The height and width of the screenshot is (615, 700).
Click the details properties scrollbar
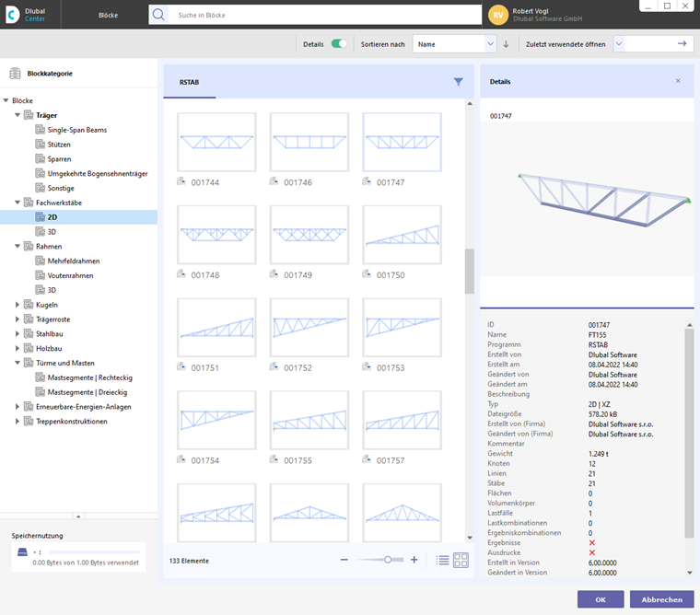[689, 433]
